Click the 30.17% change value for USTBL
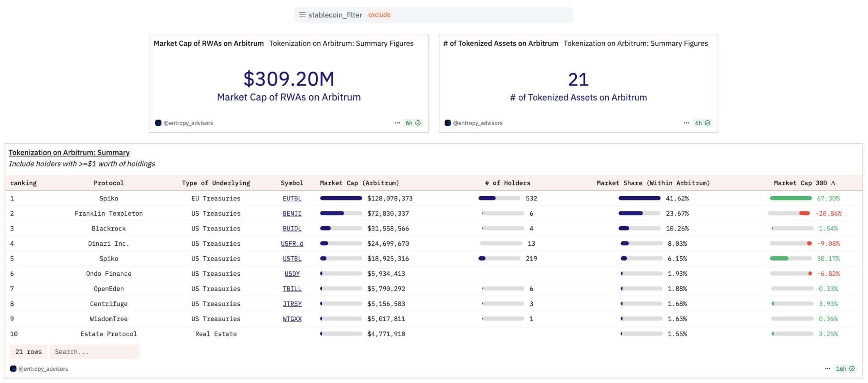 pyautogui.click(x=828, y=258)
